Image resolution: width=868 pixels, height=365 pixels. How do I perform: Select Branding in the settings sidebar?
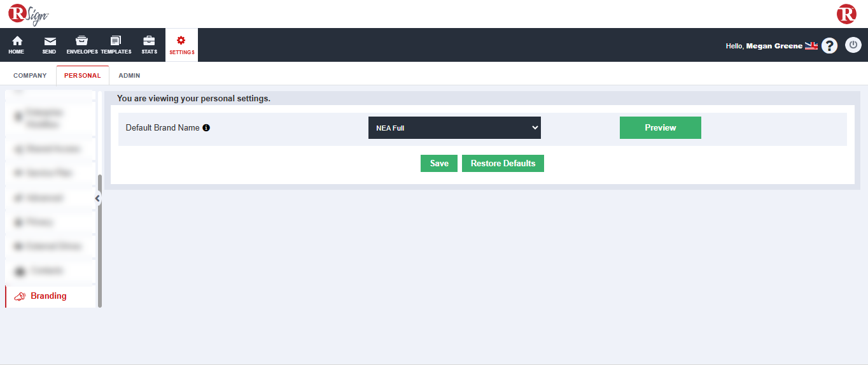[x=48, y=296]
